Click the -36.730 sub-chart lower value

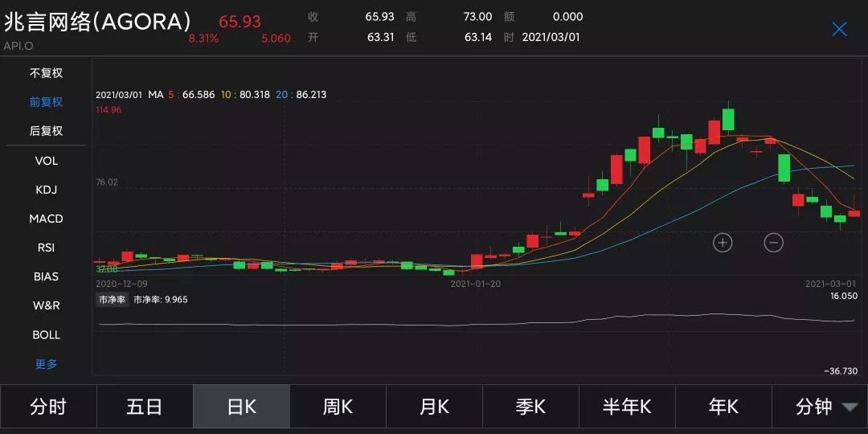pos(841,371)
